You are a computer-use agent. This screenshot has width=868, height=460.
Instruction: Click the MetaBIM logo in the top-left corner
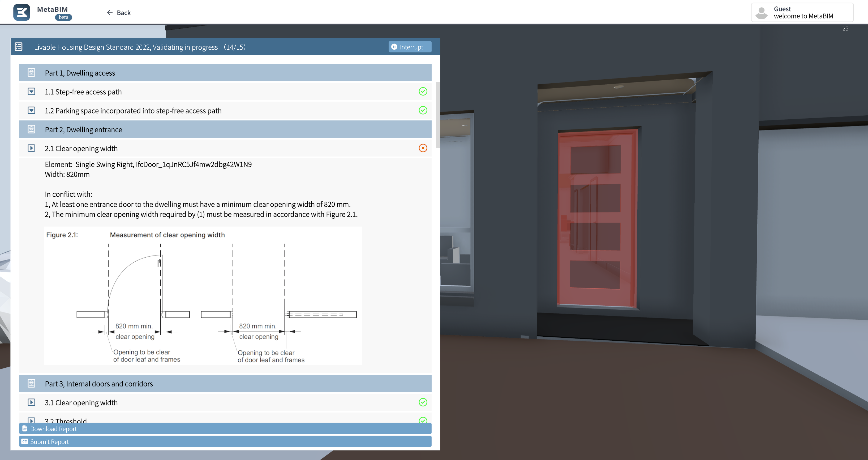click(x=21, y=12)
